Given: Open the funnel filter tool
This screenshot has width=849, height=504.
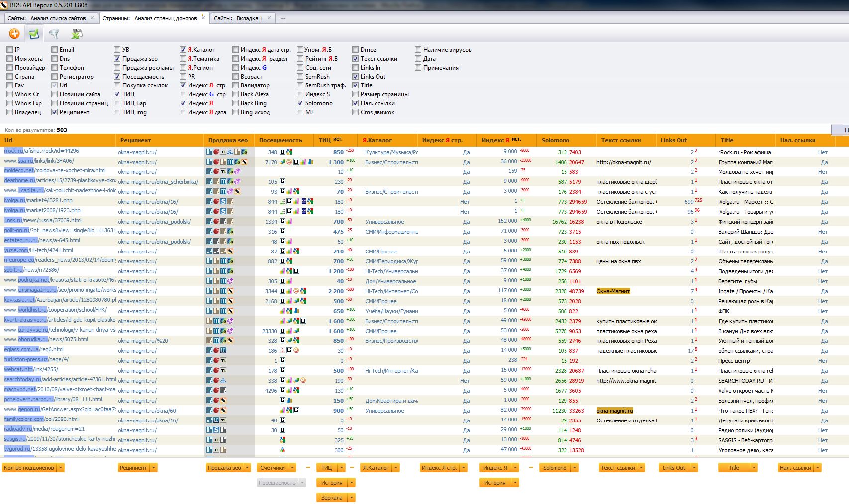Looking at the screenshot, I should 54,34.
